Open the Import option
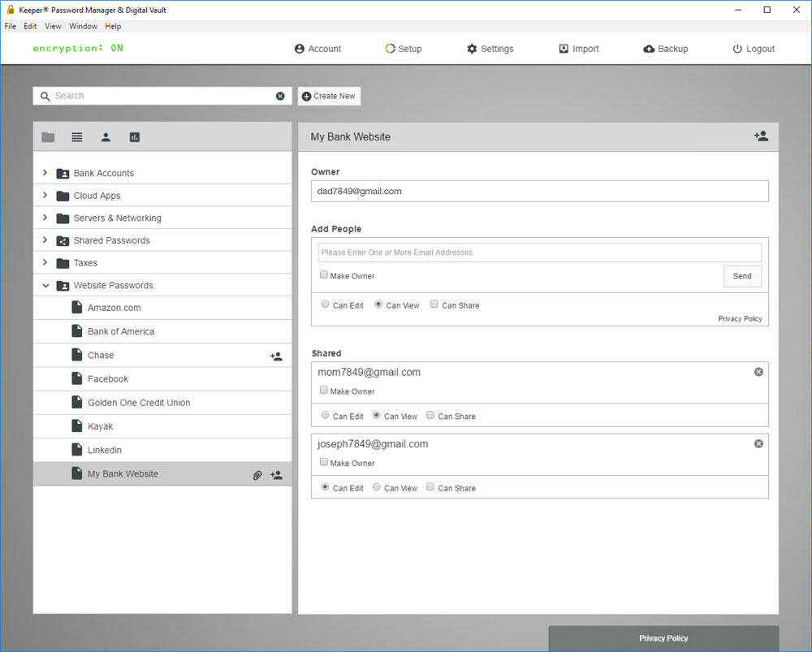Image resolution: width=812 pixels, height=652 pixels. [579, 49]
